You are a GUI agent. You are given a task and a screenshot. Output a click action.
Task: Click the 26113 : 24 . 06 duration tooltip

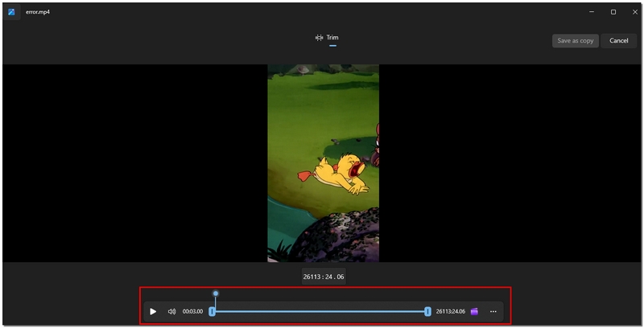pyautogui.click(x=324, y=277)
